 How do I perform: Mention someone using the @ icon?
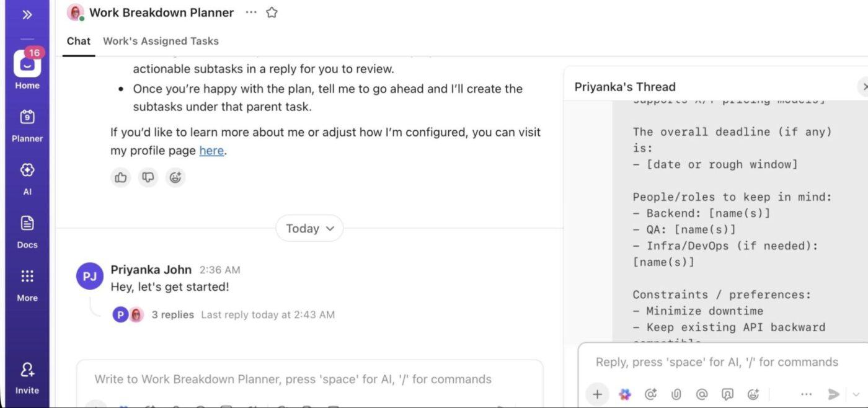pos(702,394)
